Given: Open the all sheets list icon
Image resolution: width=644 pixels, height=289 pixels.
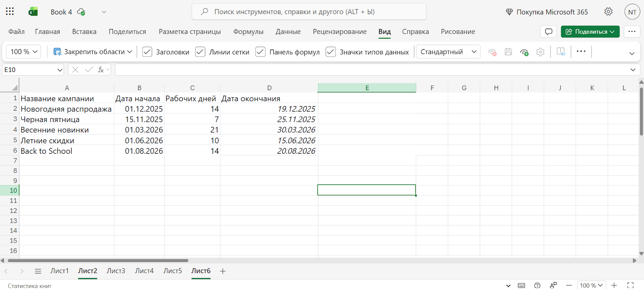Looking at the screenshot, I should pos(38,271).
